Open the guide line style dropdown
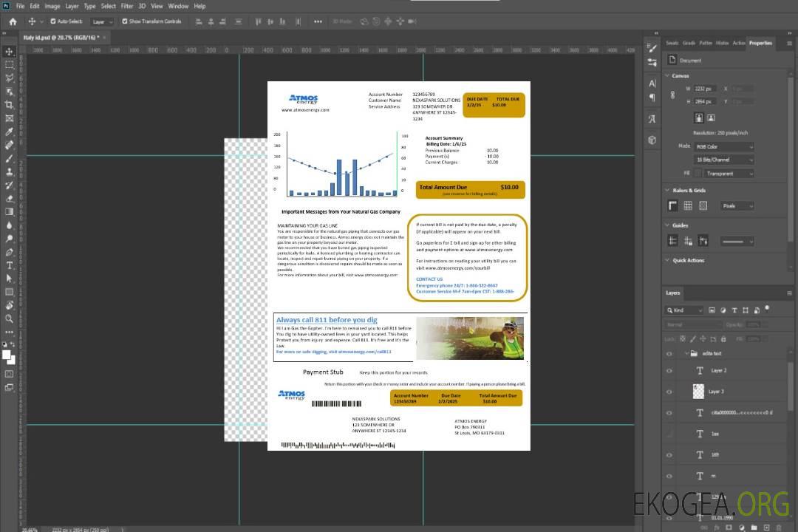The image size is (798, 532). pos(737,242)
